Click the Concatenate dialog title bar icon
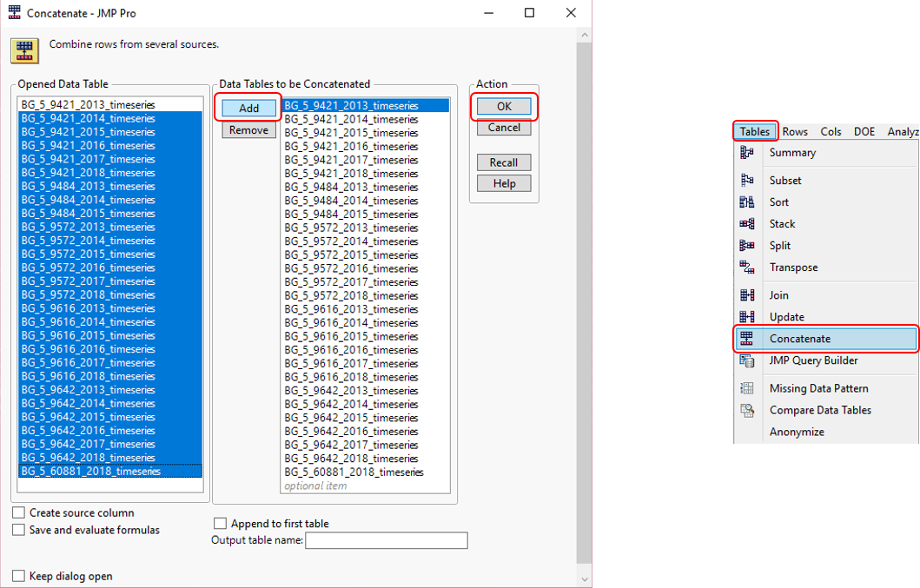Screen dimensions: 920x588 click(x=14, y=12)
